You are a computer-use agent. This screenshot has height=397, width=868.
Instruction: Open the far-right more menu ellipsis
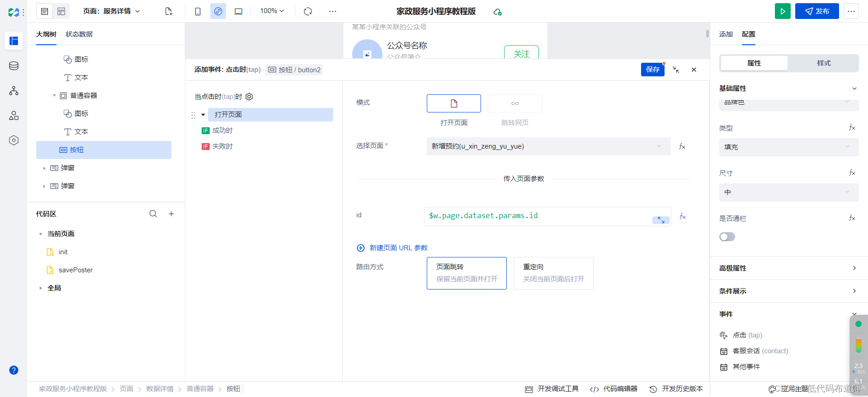851,11
